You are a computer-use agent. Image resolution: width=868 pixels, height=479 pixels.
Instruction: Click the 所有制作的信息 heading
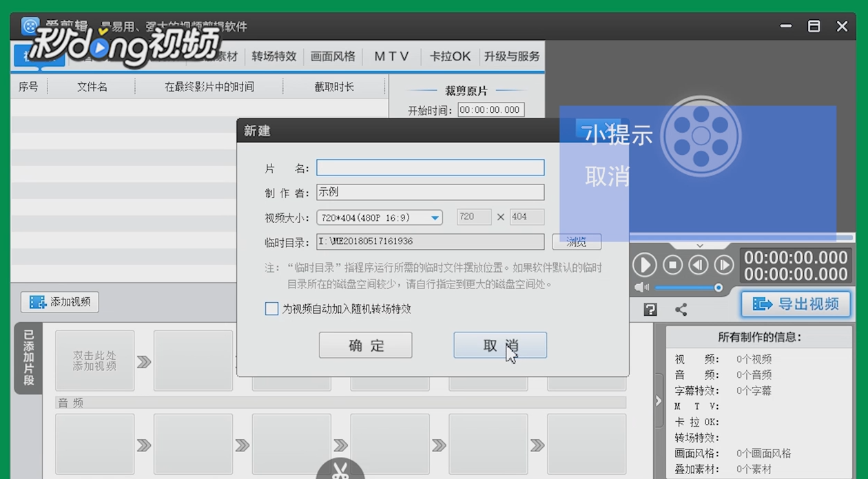click(x=759, y=337)
